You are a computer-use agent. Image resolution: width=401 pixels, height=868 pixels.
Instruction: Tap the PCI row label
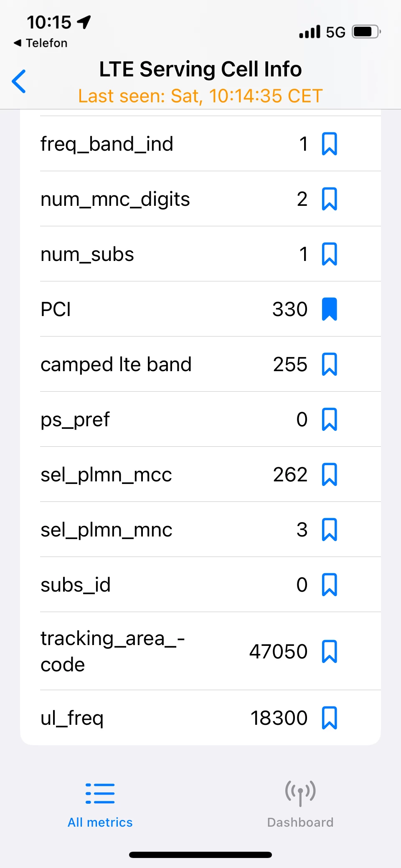point(56,310)
